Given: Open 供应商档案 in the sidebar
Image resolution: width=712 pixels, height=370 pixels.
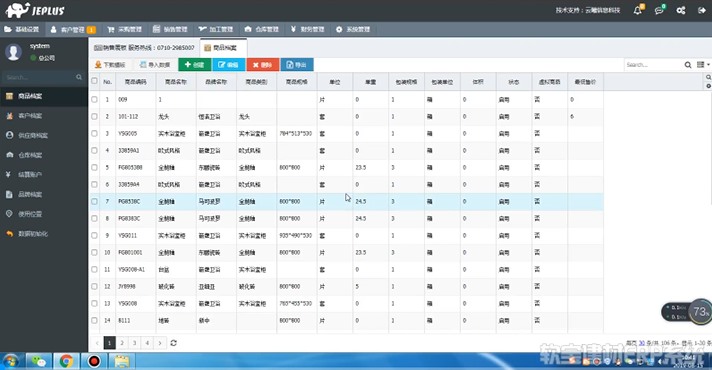Looking at the screenshot, I should [x=33, y=135].
